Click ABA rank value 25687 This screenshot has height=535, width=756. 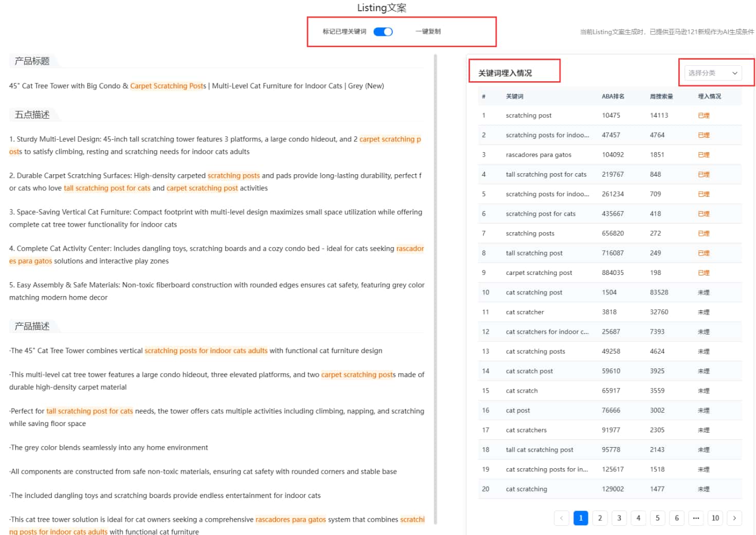click(x=611, y=332)
